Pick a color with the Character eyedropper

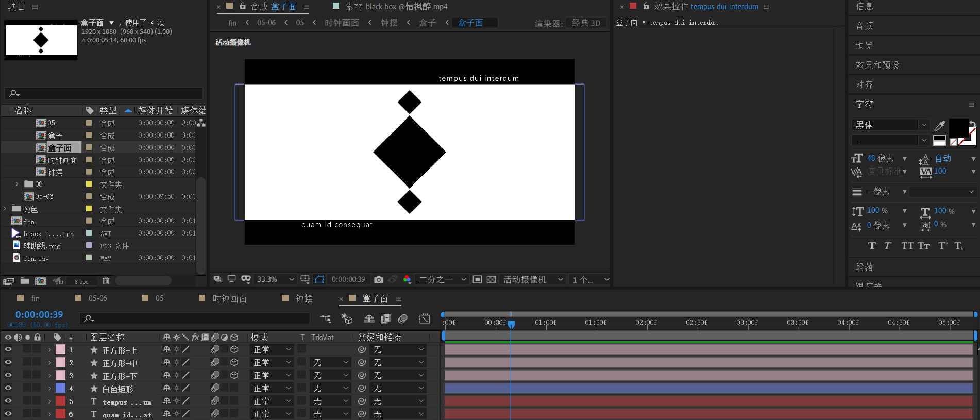tap(940, 125)
